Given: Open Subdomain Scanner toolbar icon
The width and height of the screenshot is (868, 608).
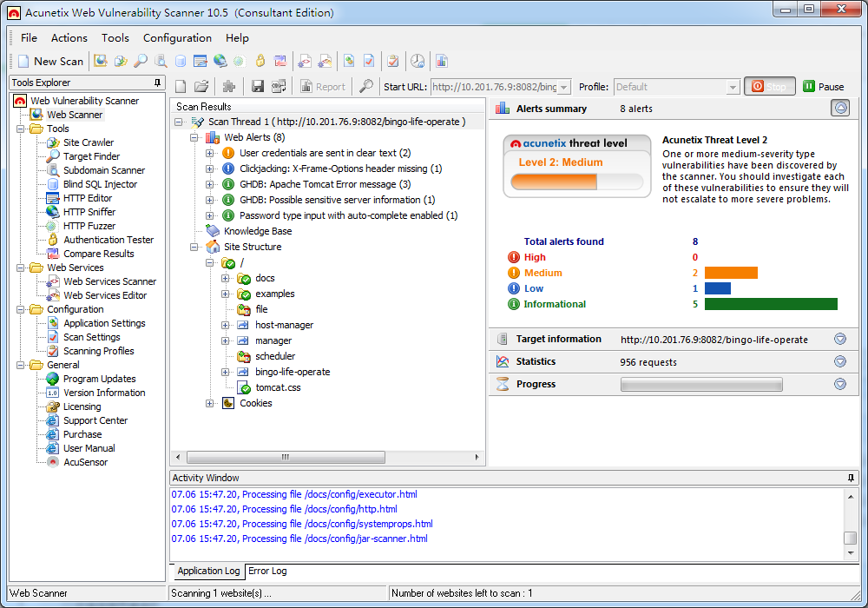Looking at the screenshot, I should click(161, 61).
